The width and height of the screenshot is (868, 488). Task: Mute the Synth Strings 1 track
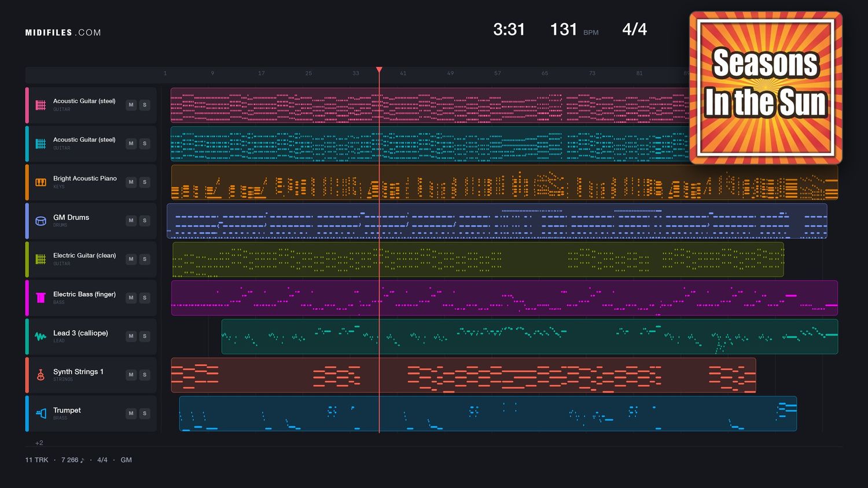131,375
